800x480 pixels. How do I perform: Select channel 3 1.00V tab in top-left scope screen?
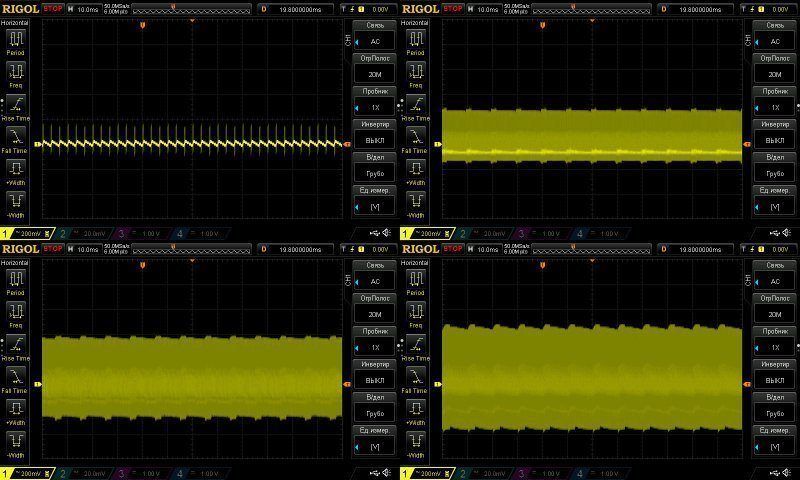[142, 234]
